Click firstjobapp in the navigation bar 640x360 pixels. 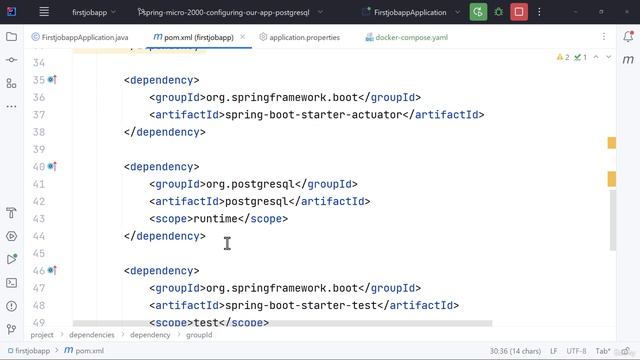click(29, 351)
